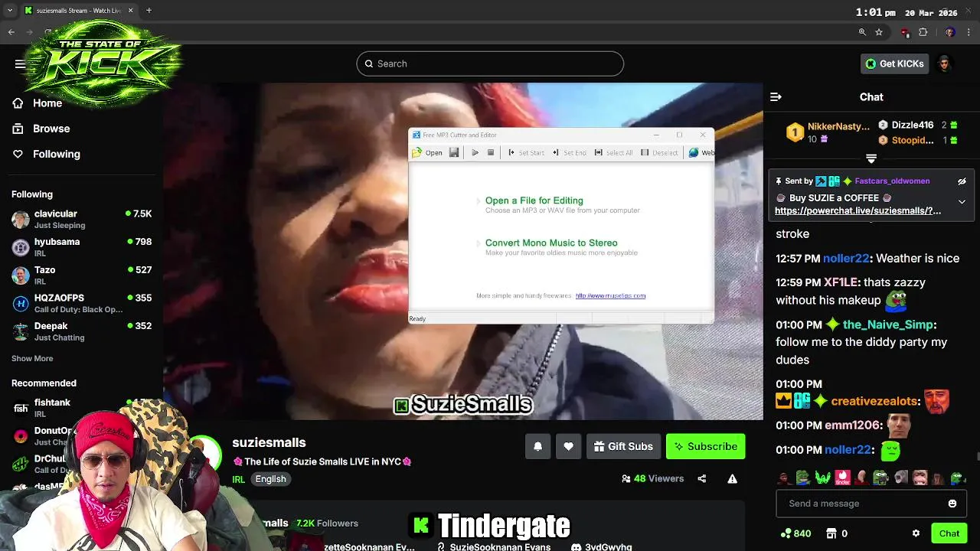Click Deselect in MP3 Cutter toolbar

coord(659,152)
